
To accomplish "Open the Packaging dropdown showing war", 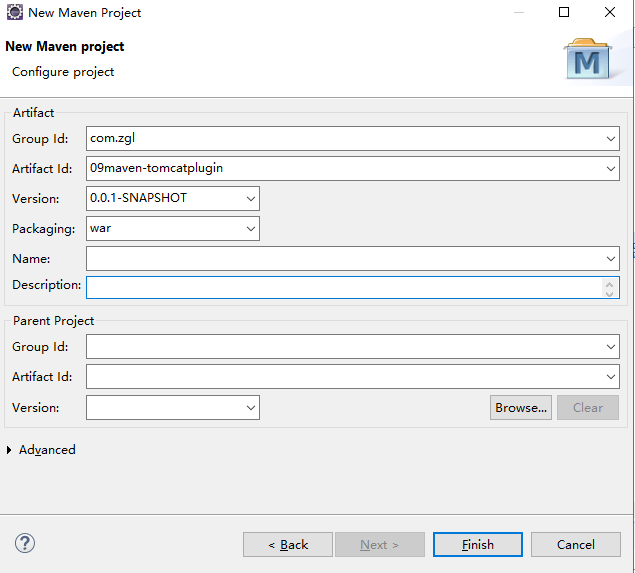I will pos(251,229).
